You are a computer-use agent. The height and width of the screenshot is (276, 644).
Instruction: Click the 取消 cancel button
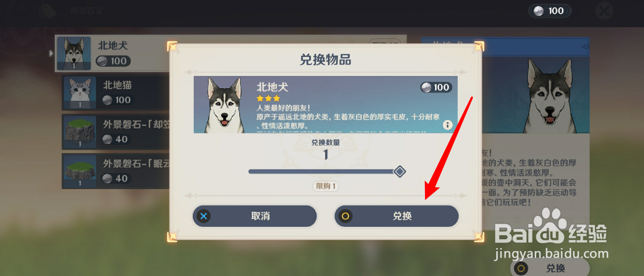tap(254, 216)
